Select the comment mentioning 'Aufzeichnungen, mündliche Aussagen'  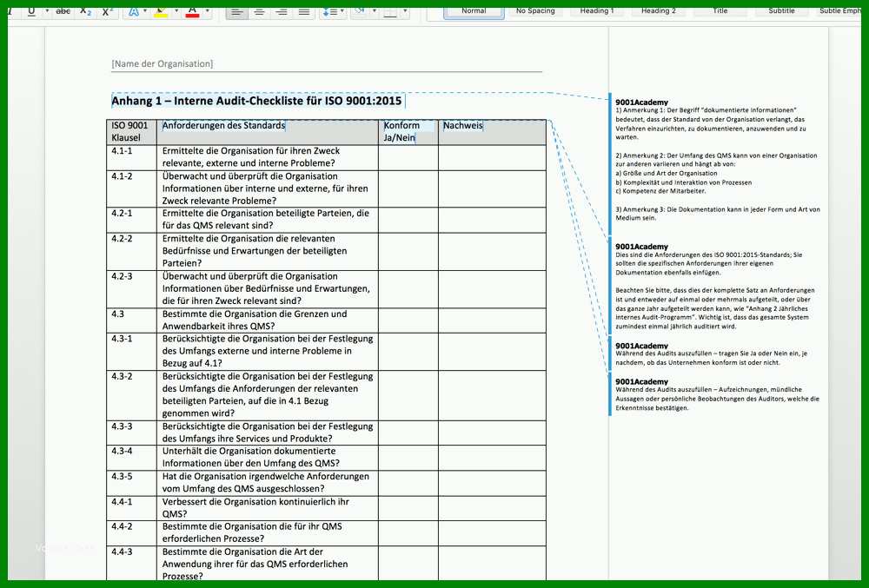tap(717, 395)
